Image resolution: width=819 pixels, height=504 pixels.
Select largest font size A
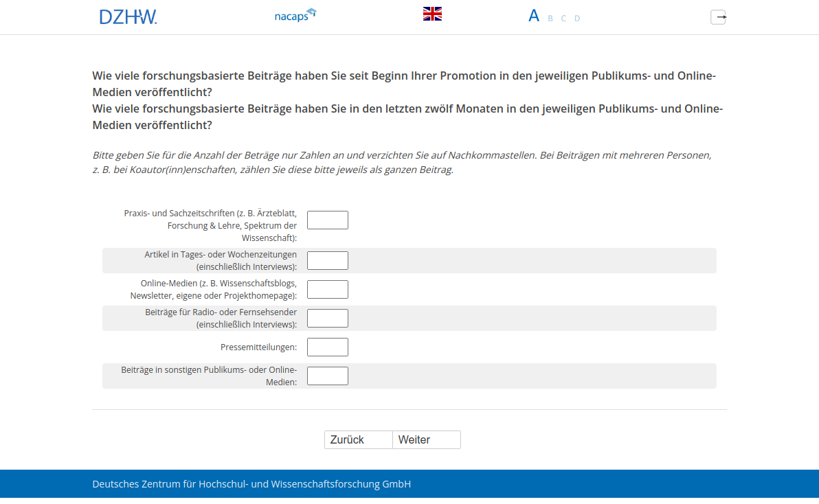tap(533, 16)
